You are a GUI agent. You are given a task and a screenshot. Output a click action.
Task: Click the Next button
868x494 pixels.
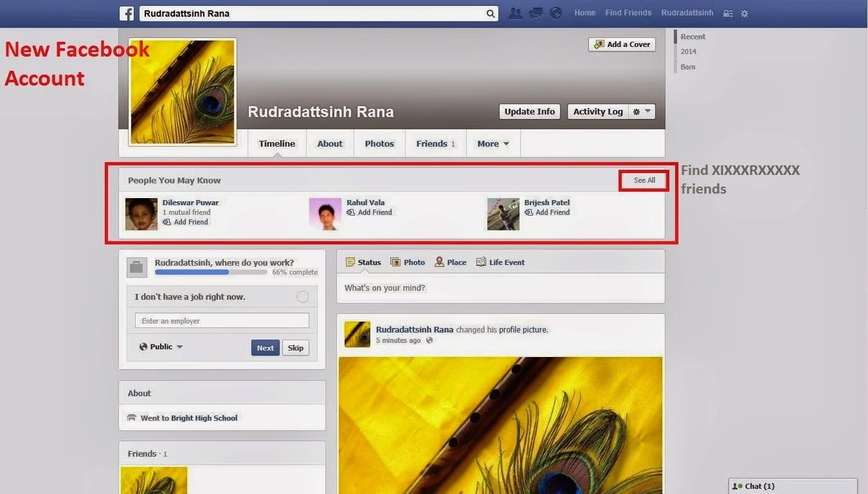tap(266, 348)
